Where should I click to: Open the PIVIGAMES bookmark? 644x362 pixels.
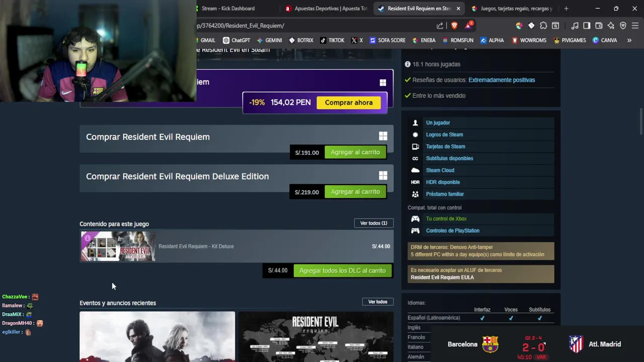[570, 40]
